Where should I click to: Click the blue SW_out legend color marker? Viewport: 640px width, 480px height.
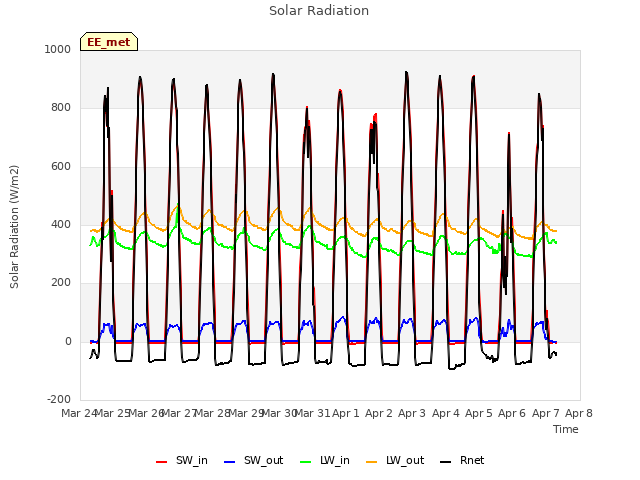point(230,462)
